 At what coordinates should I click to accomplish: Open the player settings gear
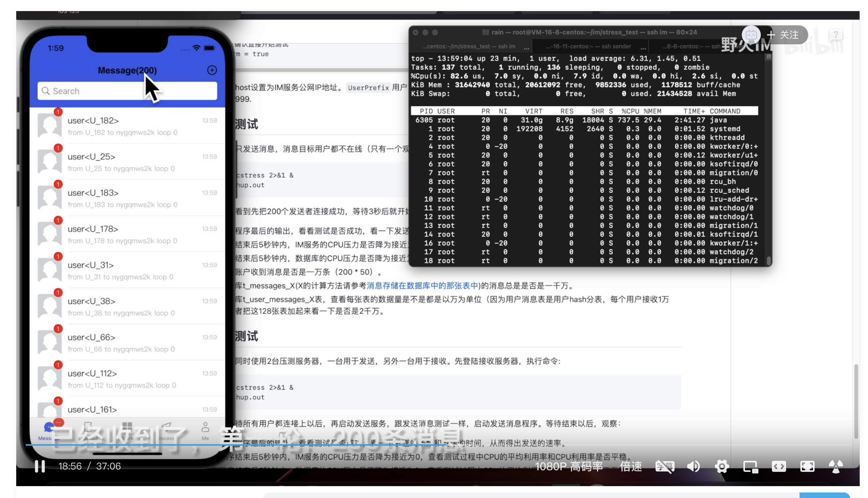[x=722, y=467]
